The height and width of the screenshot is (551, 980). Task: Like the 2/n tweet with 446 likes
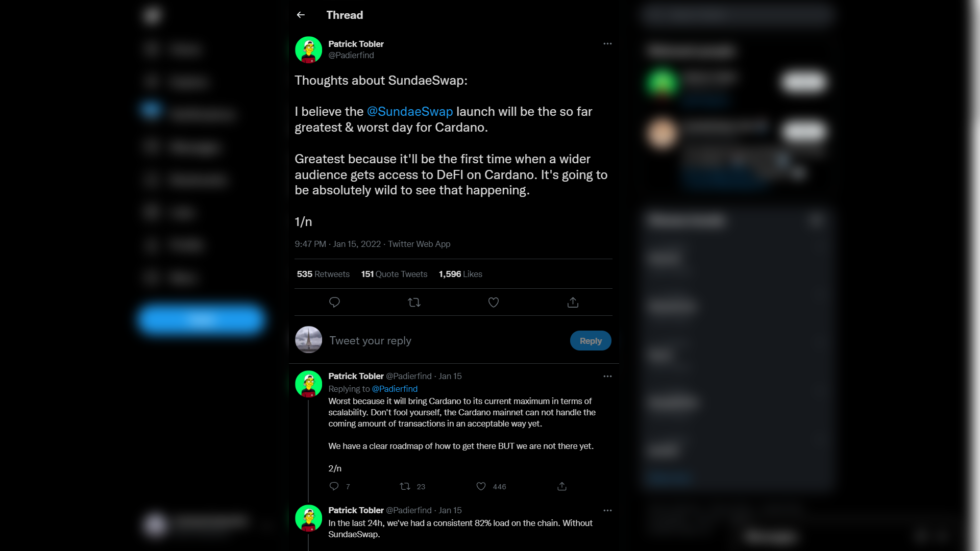click(x=491, y=486)
